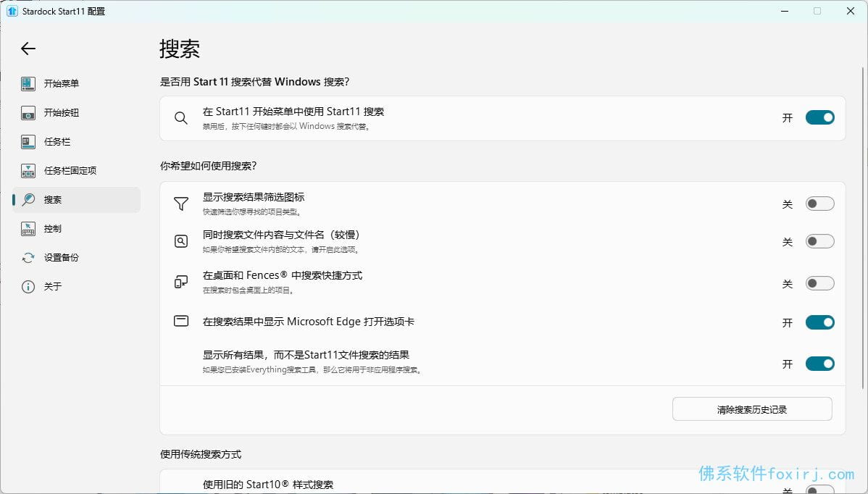Image resolution: width=868 pixels, height=494 pixels.
Task: Click the 任务栏固定项 sidebar icon
Action: (x=28, y=171)
